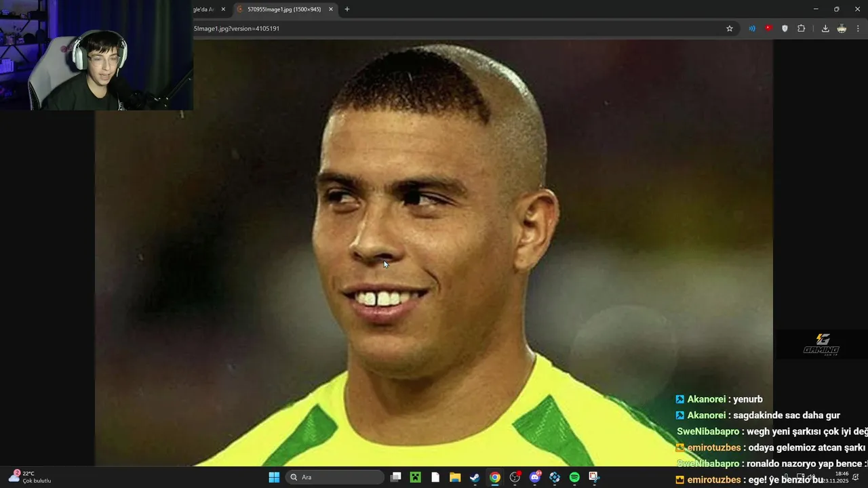Open Spotify from the taskbar
Viewport: 868px width, 488px height.
pos(574,477)
